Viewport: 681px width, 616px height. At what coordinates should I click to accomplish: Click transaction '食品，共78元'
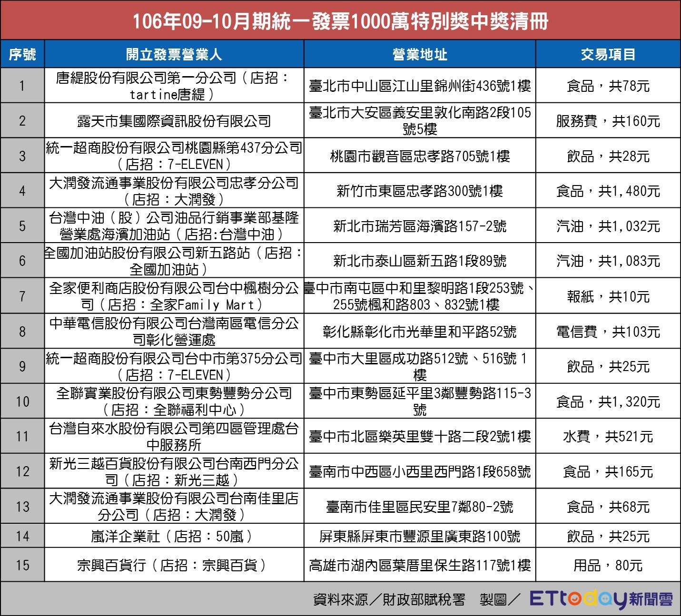[x=608, y=86]
